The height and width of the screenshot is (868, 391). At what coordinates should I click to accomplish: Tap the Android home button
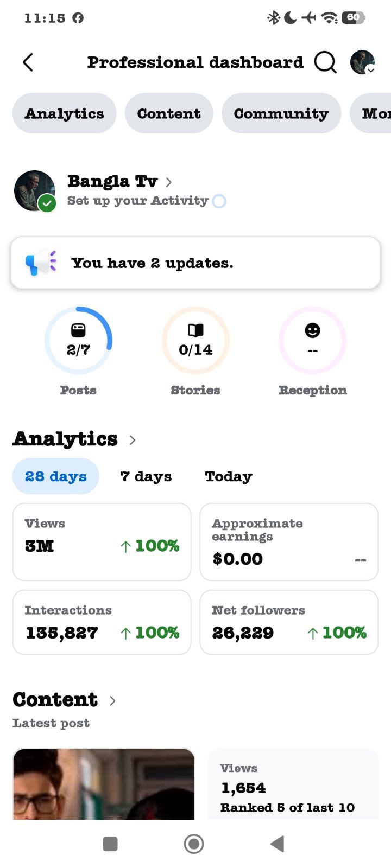pos(194,844)
